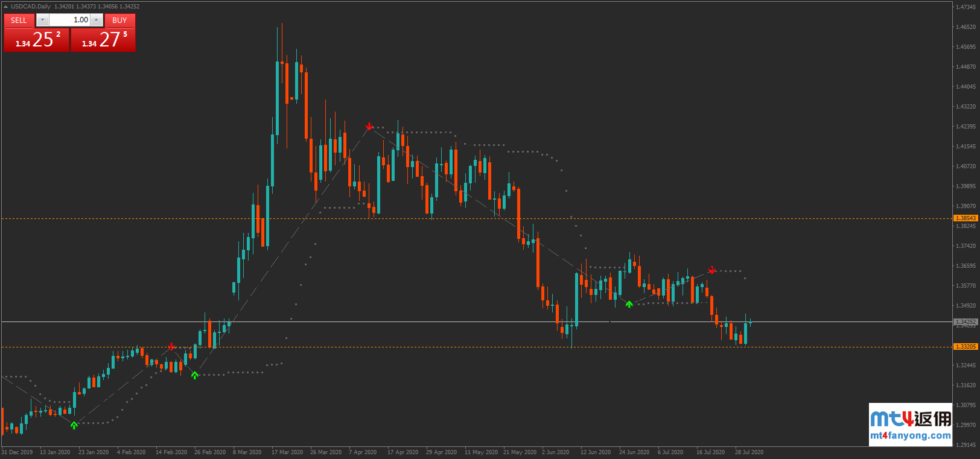The height and width of the screenshot is (459, 980).
Task: Click the bid price tile ending in 25
Action: point(37,40)
